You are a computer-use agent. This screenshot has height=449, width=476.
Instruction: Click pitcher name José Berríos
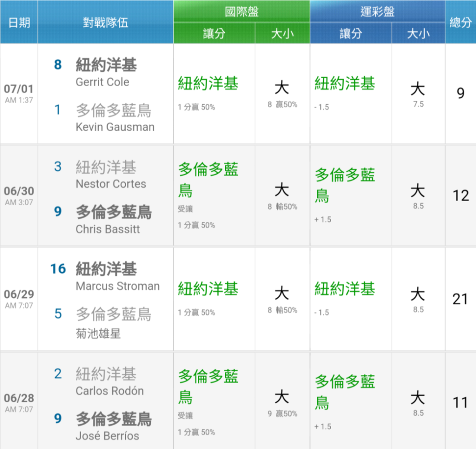pos(107,436)
